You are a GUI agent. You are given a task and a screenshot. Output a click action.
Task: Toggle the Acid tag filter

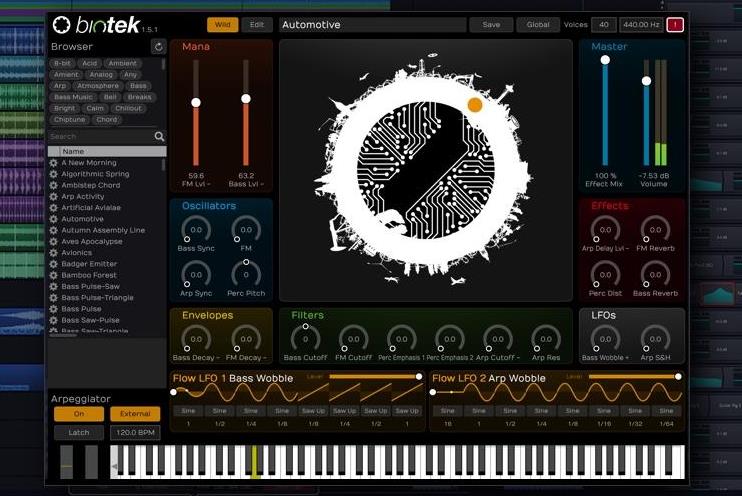pos(89,63)
